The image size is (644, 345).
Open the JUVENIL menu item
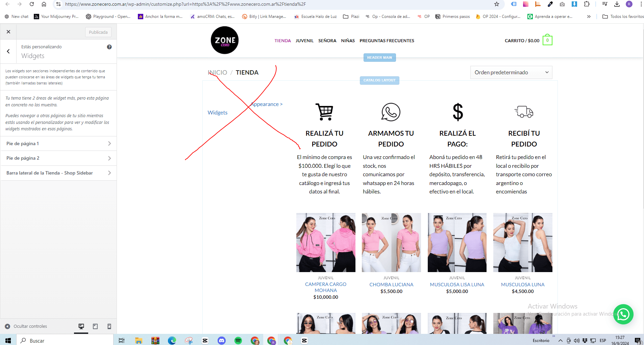[304, 41]
